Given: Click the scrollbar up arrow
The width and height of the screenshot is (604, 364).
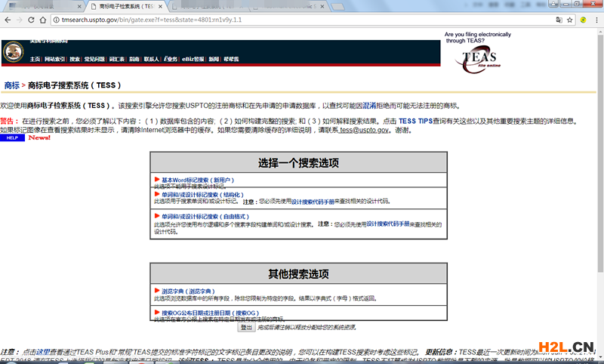Looking at the screenshot, I should click(600, 32).
